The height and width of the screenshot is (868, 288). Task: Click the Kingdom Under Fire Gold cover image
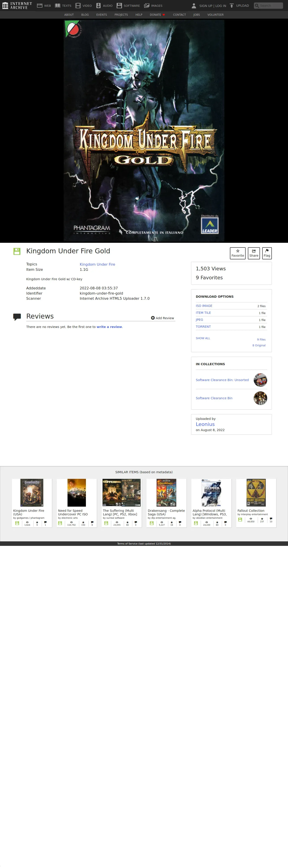[x=144, y=131]
